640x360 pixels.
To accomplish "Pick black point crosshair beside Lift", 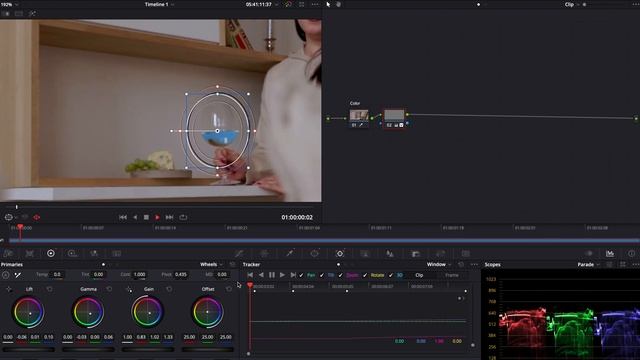I will pos(9,289).
